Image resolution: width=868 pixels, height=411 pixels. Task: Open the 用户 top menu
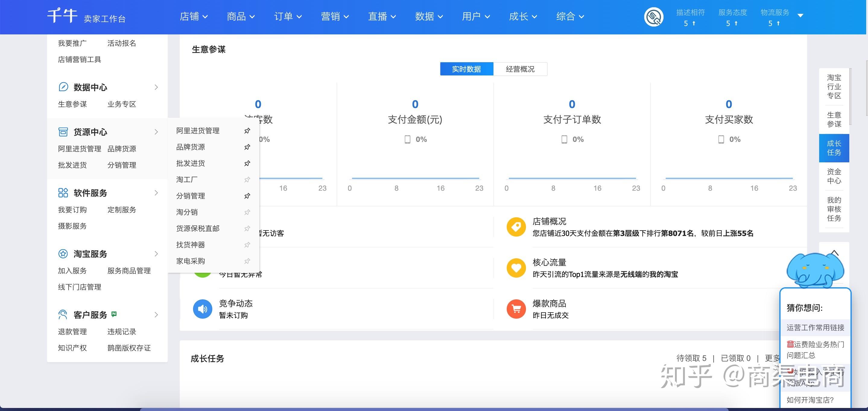476,16
